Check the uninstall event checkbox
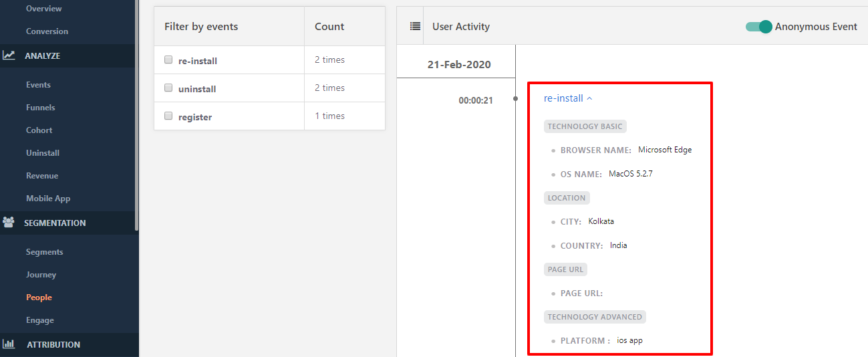Viewport: 868px width, 357px height. [x=168, y=88]
